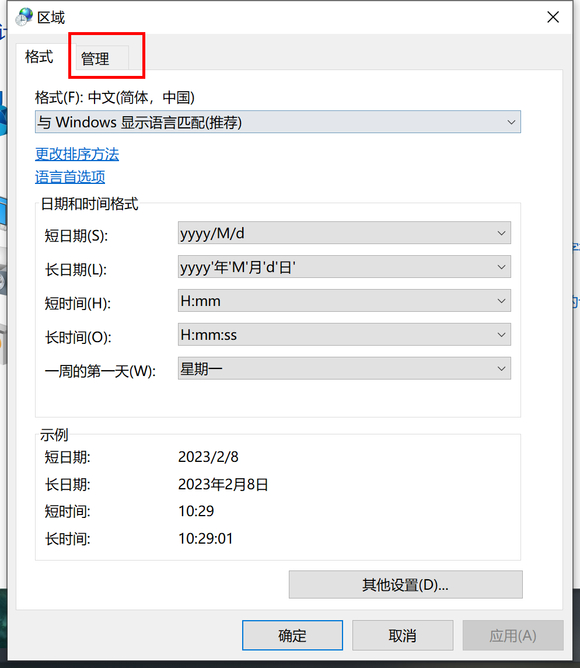Expand the 短日期 yyyy/M/d dropdown

click(344, 233)
